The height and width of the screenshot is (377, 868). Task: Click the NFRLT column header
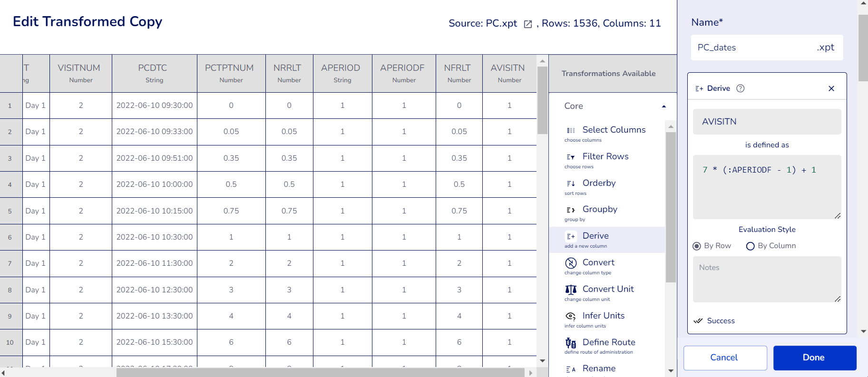(459, 73)
